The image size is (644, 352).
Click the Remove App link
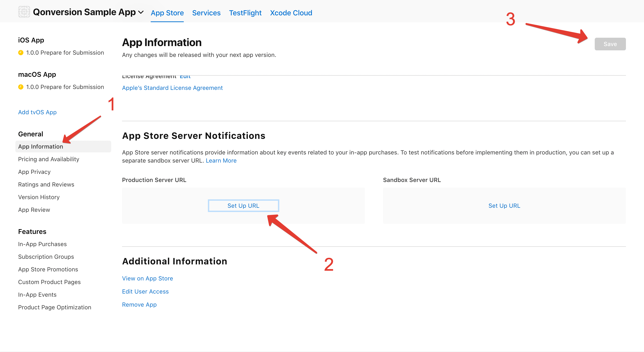[x=139, y=305]
